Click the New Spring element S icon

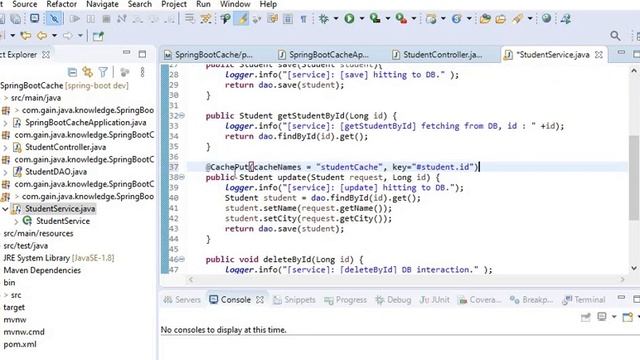point(457,18)
